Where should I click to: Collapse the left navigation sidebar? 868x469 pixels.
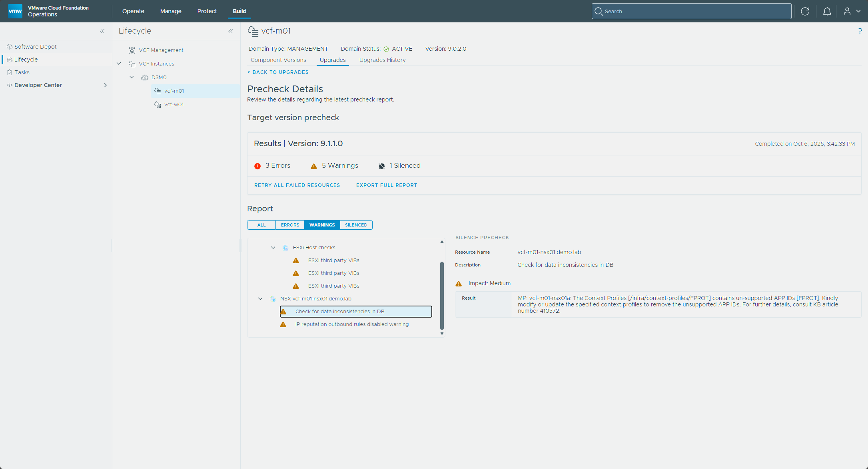(102, 31)
